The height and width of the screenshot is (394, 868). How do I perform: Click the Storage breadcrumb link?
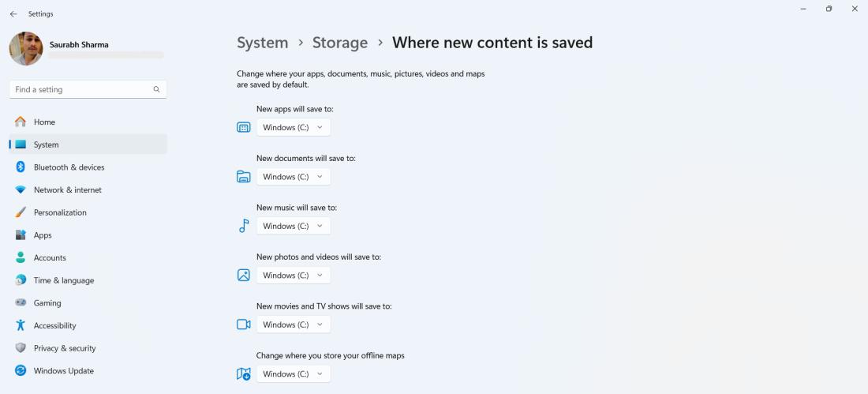point(340,43)
